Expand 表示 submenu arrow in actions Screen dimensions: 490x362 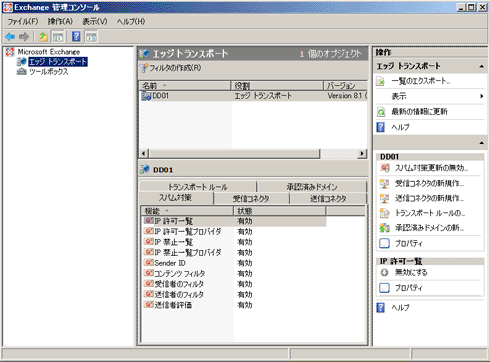pos(482,96)
